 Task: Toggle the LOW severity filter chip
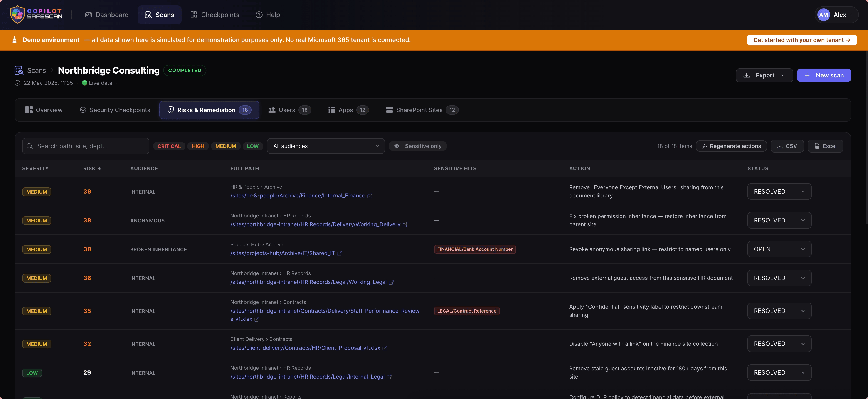point(253,146)
